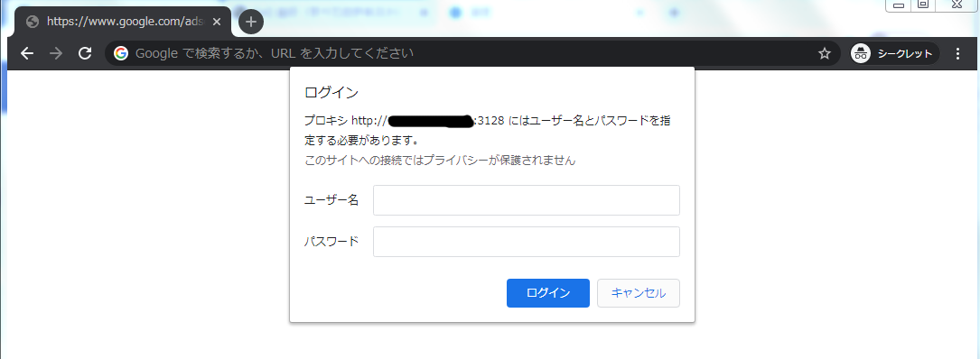This screenshot has width=980, height=359.
Task: Open the Chrome three-dot menu
Action: (957, 54)
